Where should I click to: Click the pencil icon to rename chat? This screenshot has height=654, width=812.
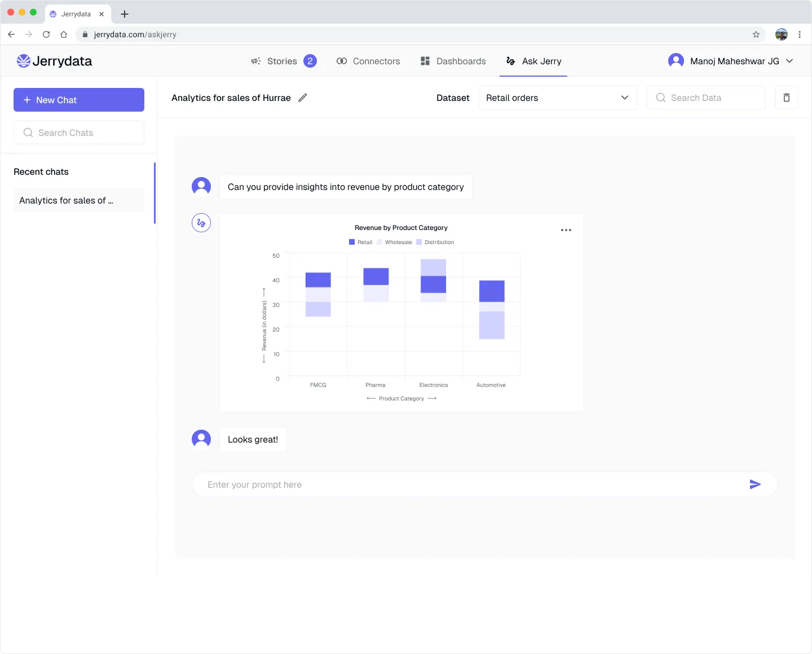[303, 98]
